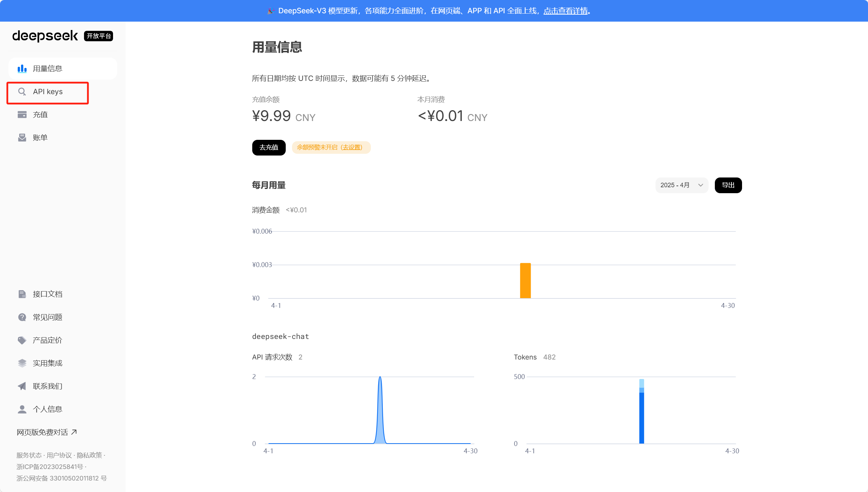Click the layers icon for 实用集成
The width and height of the screenshot is (868, 492).
pyautogui.click(x=22, y=363)
